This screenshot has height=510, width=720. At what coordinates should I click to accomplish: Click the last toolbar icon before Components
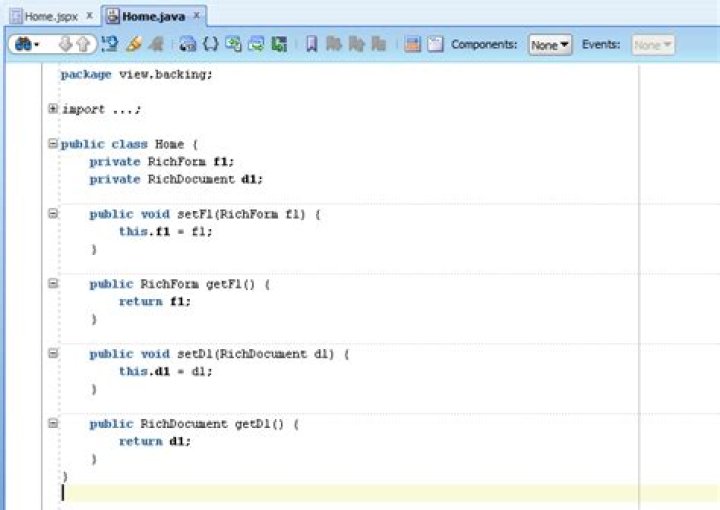[435, 45]
